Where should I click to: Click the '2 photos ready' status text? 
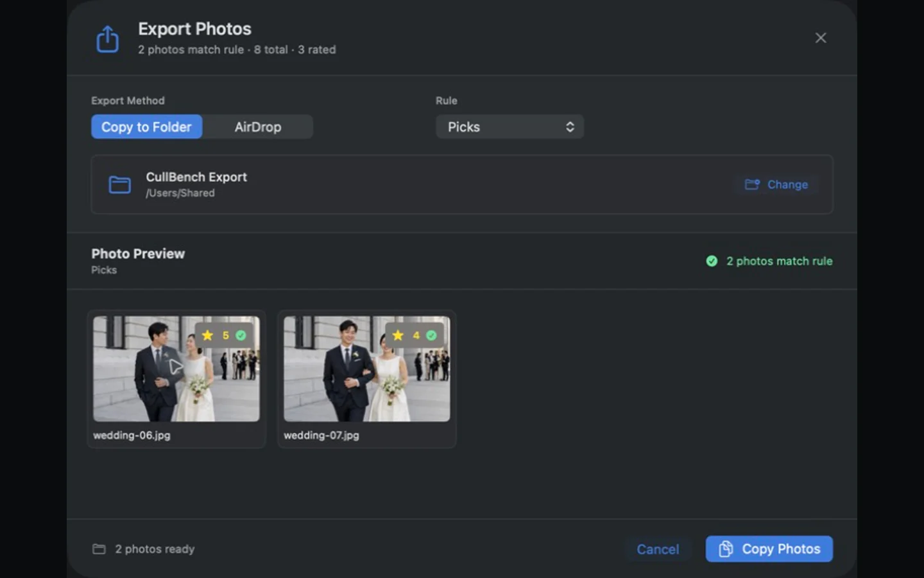155,549
